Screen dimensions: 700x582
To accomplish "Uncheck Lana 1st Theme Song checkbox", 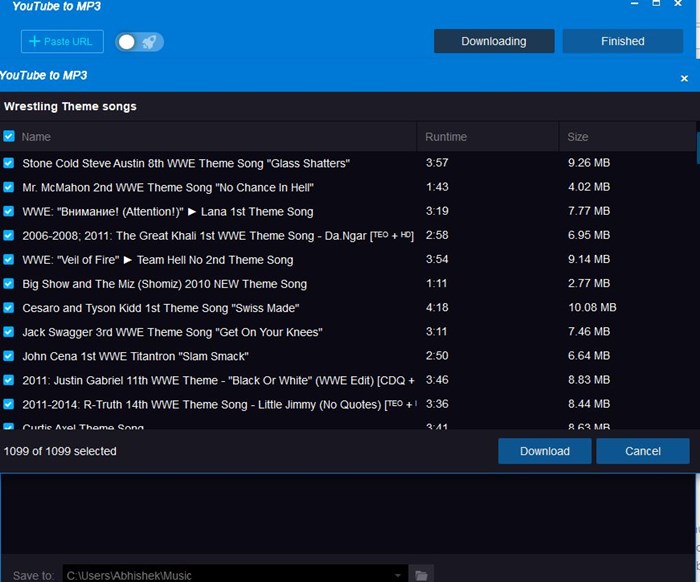I will 9,211.
